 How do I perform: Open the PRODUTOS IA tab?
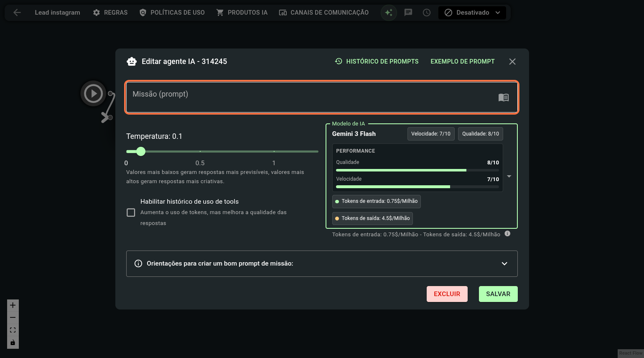point(242,13)
